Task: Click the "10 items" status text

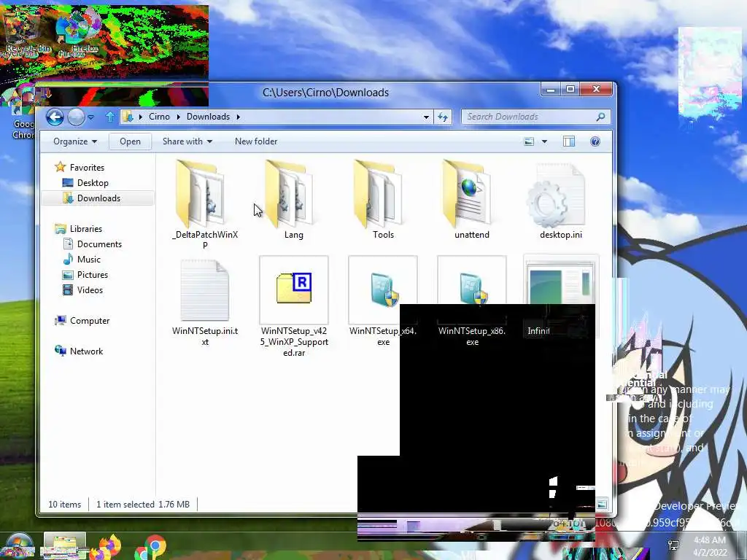Action: tap(65, 505)
